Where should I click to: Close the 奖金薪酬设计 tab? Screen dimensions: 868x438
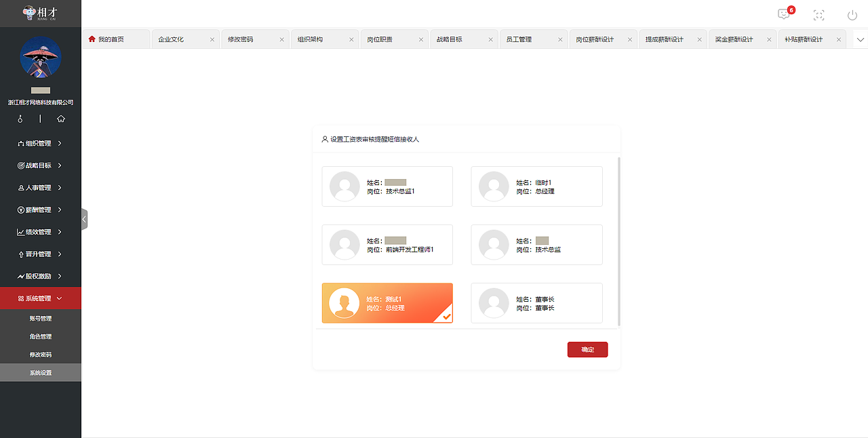coord(770,39)
